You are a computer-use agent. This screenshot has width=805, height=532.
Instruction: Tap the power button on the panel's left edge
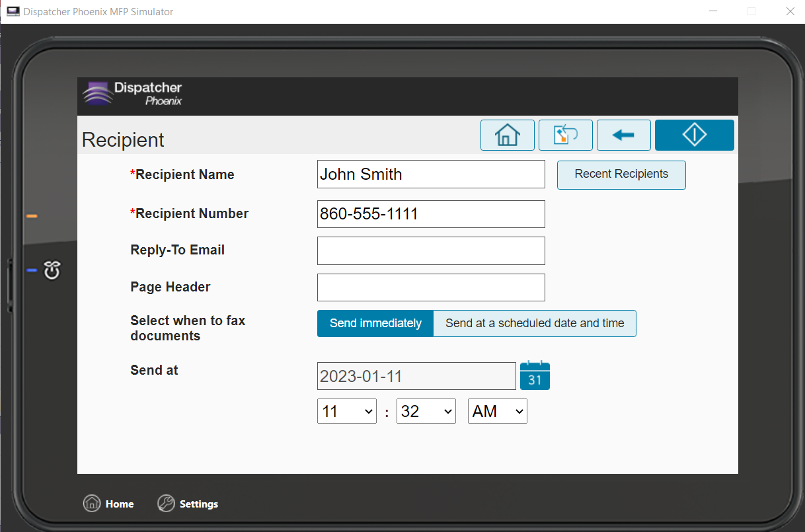coord(52,270)
